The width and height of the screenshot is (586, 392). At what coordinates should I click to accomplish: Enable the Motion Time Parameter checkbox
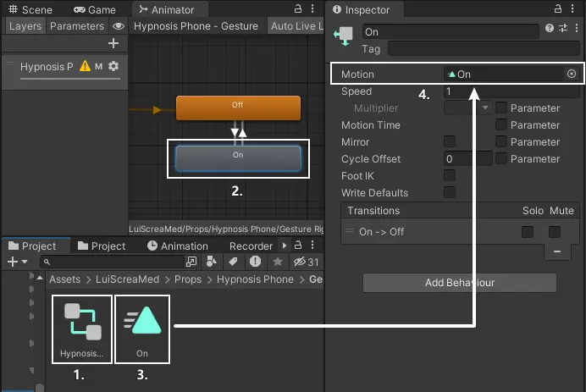501,124
